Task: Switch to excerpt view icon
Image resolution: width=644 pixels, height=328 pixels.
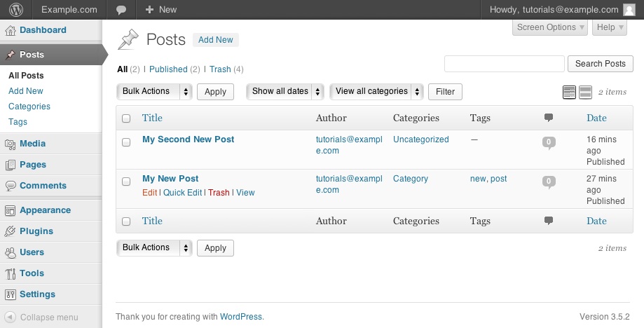Action: 585,92
